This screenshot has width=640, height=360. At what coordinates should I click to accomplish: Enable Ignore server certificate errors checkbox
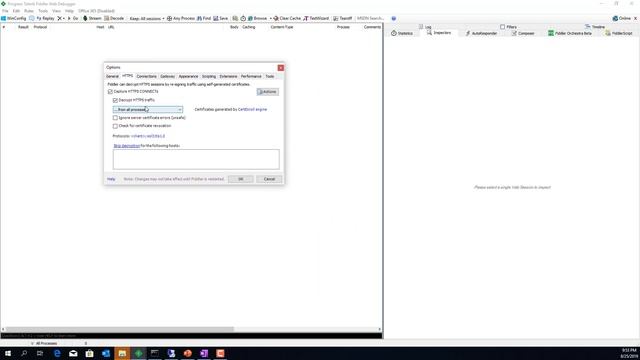pyautogui.click(x=115, y=118)
